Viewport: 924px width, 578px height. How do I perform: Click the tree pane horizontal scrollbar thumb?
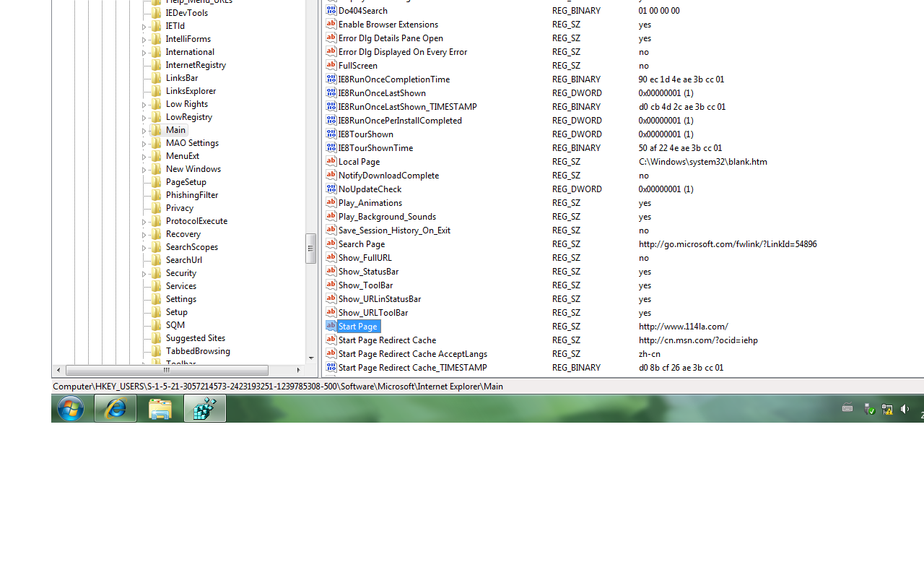[167, 370]
